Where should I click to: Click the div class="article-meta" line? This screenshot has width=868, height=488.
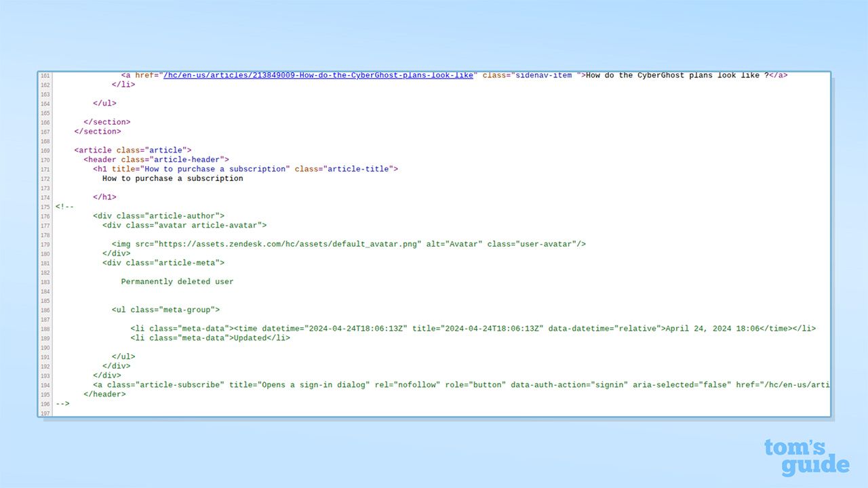point(163,263)
